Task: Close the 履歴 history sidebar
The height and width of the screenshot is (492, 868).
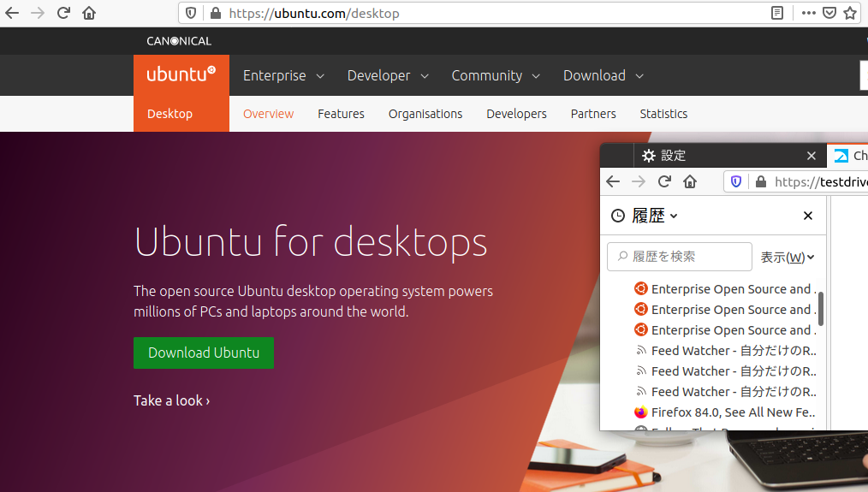Action: (x=808, y=216)
